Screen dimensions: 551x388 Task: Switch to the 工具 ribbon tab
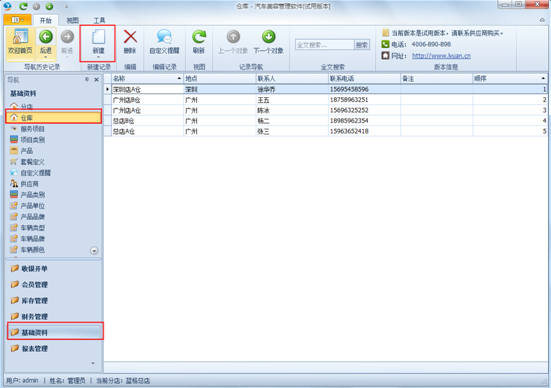pyautogui.click(x=99, y=20)
